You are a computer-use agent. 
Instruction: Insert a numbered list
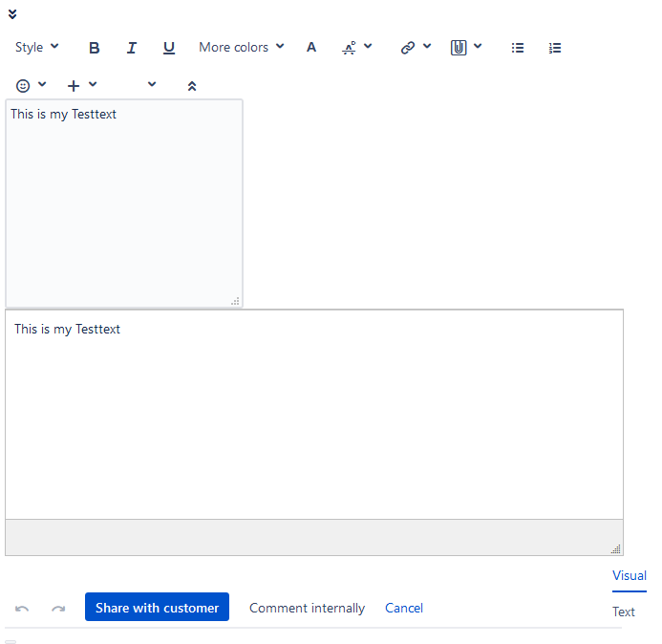[x=555, y=48]
